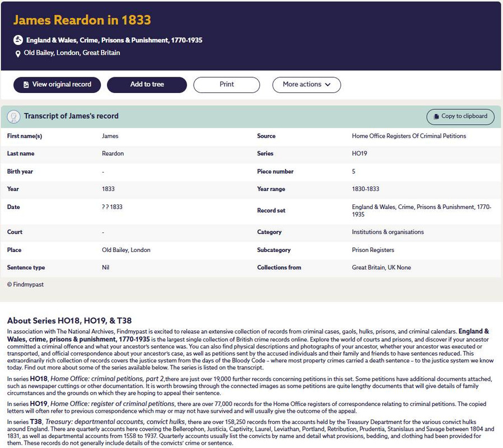
Task: Click the Collections from label
Action: 279,268
